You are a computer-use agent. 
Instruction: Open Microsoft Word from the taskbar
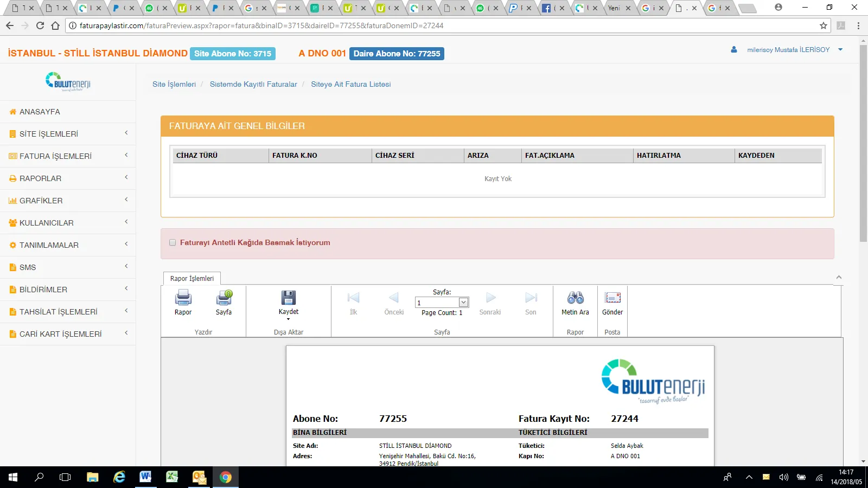145,477
